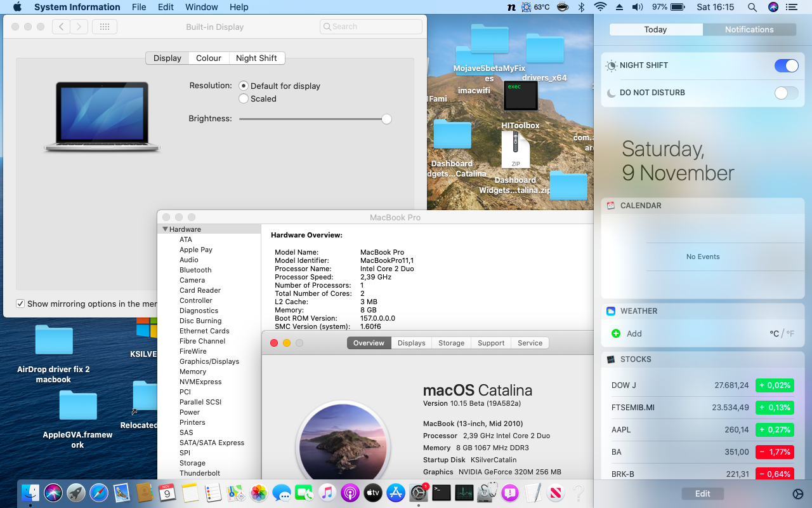Screen dimensions: 812x508
Task: Open Disk Utility stethoscope icon in Dock
Action: [487, 492]
